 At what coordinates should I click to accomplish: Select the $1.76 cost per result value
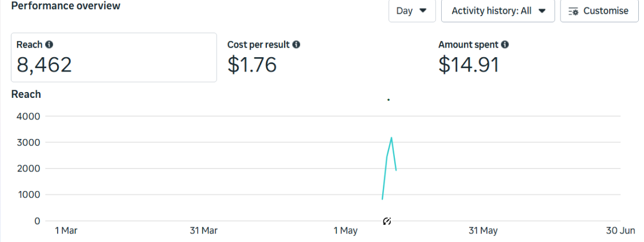(x=252, y=65)
